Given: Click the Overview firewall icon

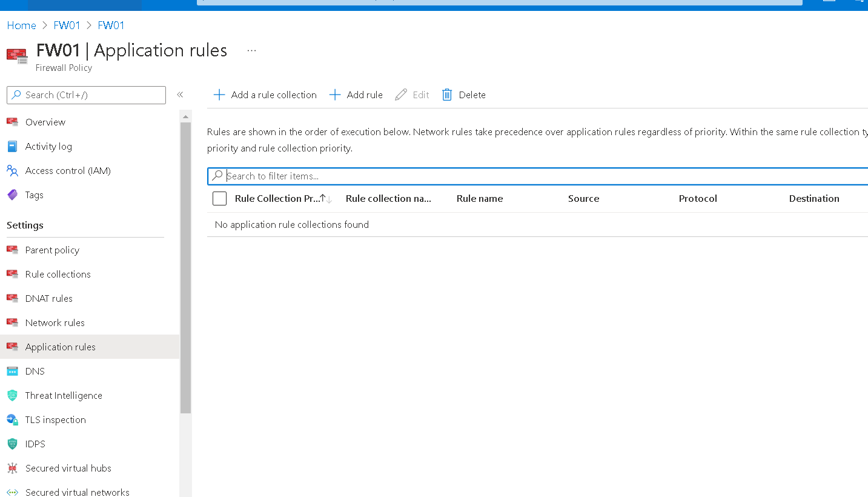Looking at the screenshot, I should [x=12, y=122].
